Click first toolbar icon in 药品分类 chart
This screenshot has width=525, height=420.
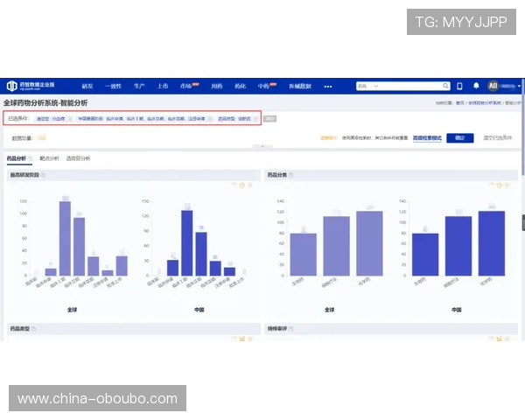491,185
